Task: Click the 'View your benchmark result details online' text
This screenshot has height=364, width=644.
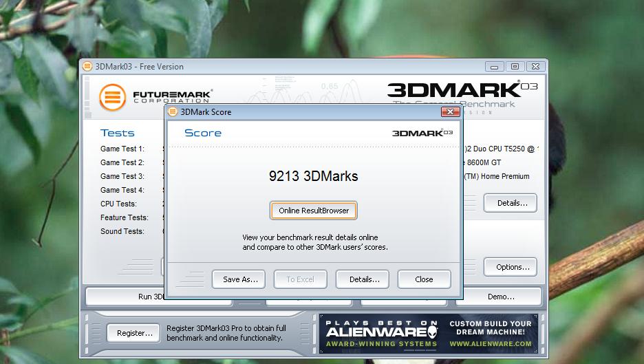Action: click(x=310, y=237)
